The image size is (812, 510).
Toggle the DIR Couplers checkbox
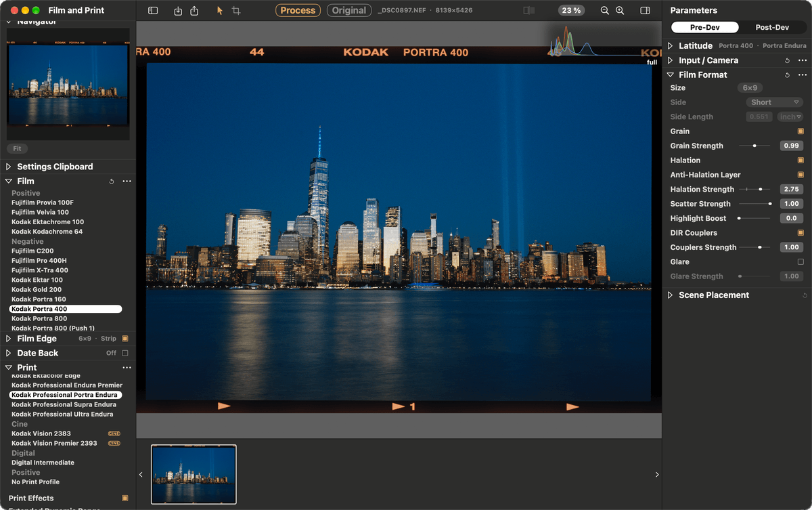coord(800,233)
